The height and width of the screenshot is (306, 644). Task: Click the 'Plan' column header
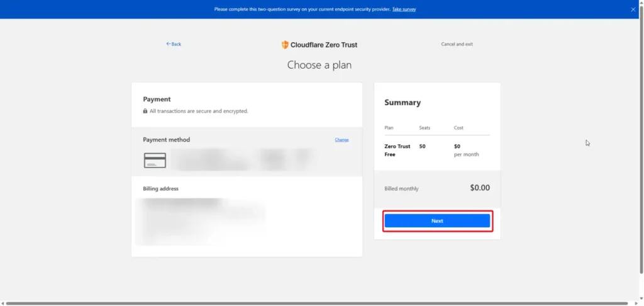(x=389, y=128)
